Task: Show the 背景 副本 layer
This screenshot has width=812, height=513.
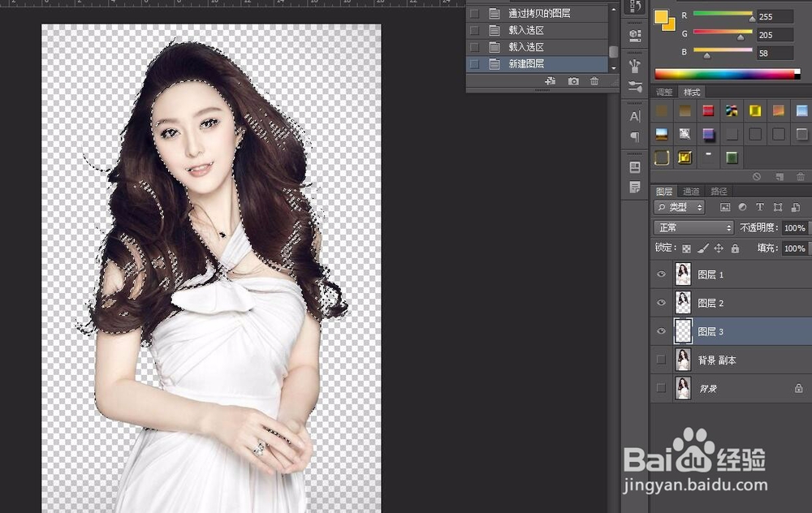Action: [661, 360]
